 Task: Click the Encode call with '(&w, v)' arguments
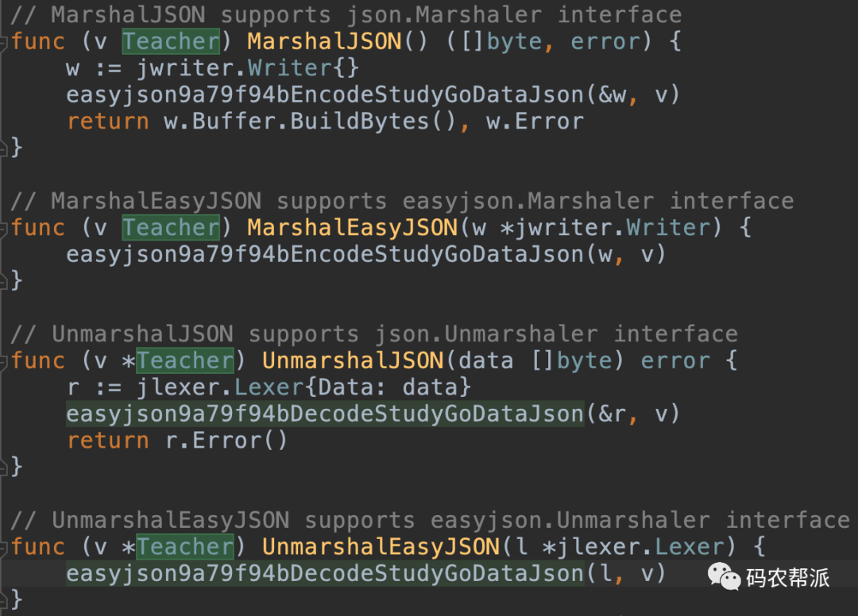pos(373,95)
